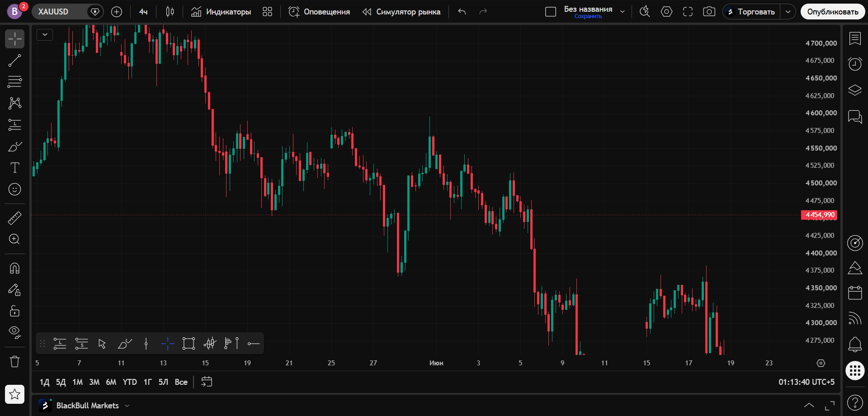Delete drawings with the trash icon
The height and width of the screenshot is (416, 868).
pyautogui.click(x=15, y=361)
